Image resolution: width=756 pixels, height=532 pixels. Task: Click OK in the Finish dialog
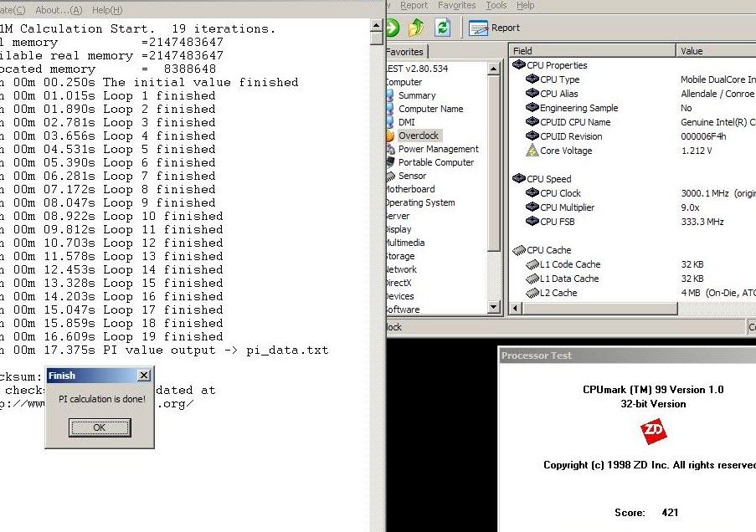pos(100,427)
